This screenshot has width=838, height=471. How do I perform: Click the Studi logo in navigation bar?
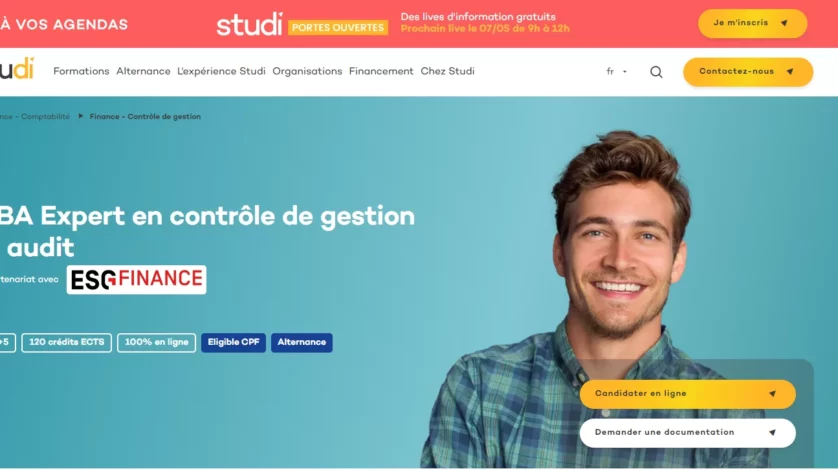click(x=17, y=69)
